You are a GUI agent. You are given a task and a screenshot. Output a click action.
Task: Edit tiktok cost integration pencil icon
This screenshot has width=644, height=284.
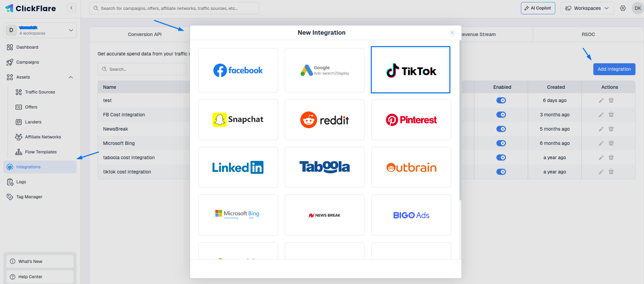point(601,172)
